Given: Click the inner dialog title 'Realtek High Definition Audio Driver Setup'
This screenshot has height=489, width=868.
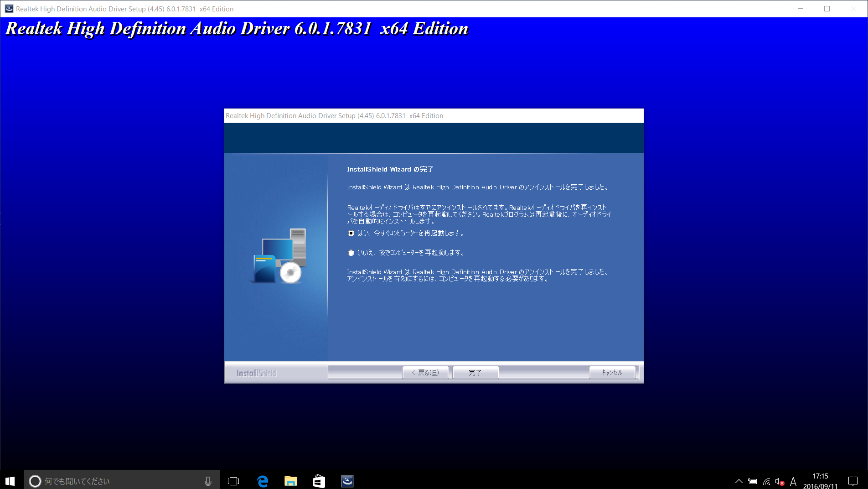Looking at the screenshot, I should 334,116.
